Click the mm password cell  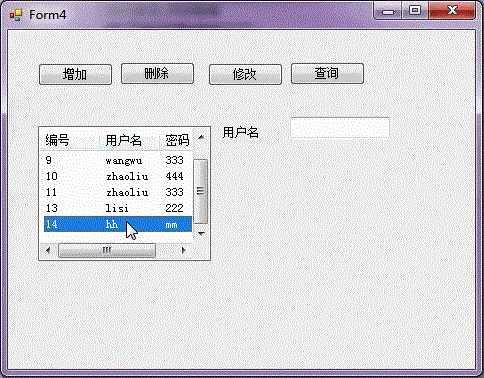[171, 225]
